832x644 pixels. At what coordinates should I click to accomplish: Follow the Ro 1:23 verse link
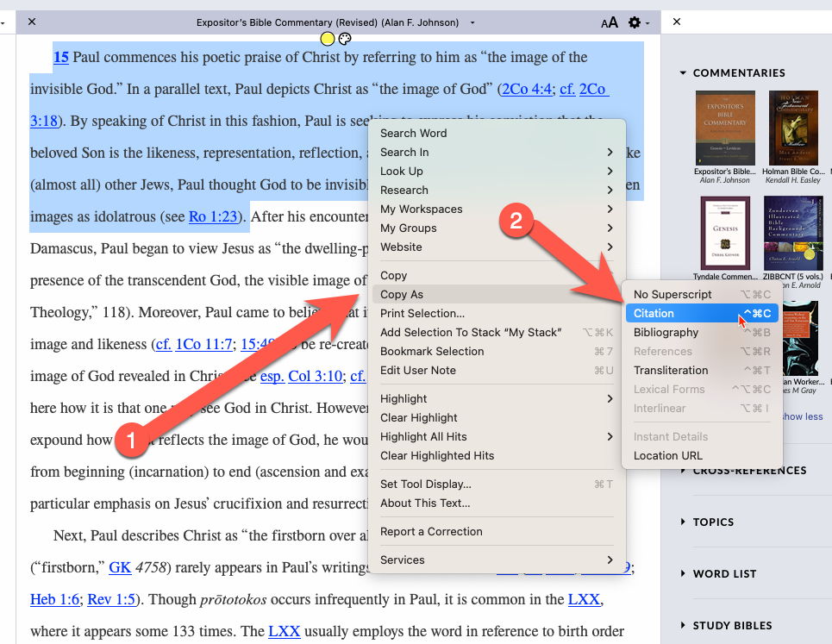point(213,216)
